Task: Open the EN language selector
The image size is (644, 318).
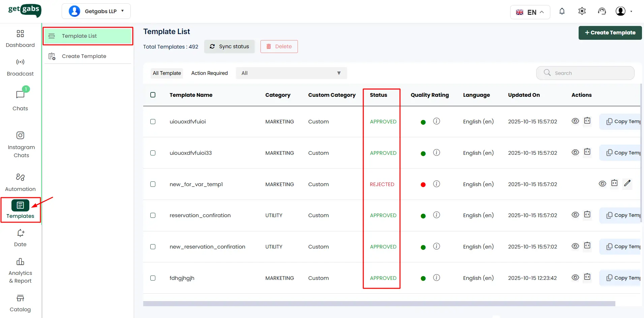Action: (530, 12)
